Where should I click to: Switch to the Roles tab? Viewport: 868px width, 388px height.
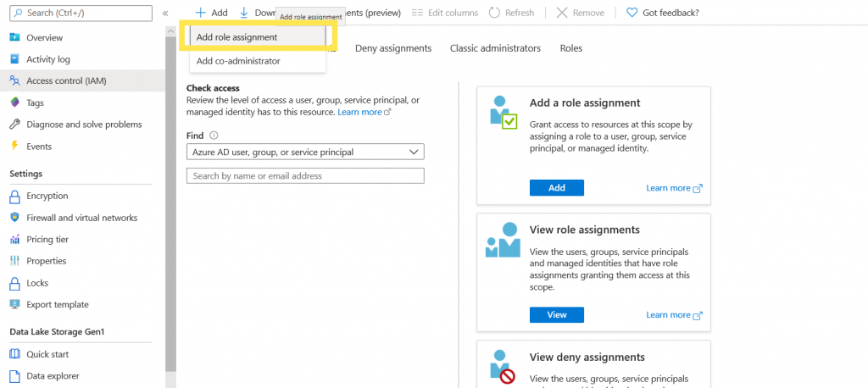click(x=571, y=48)
